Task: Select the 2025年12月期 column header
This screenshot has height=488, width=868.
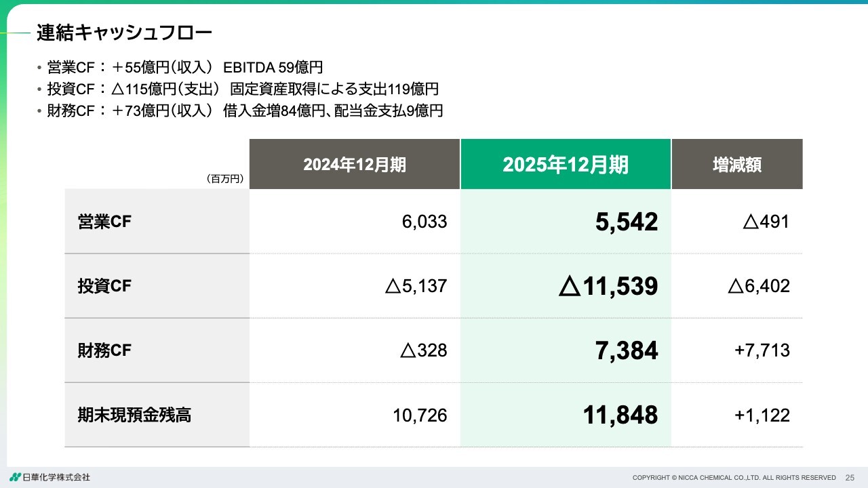Action: point(566,165)
